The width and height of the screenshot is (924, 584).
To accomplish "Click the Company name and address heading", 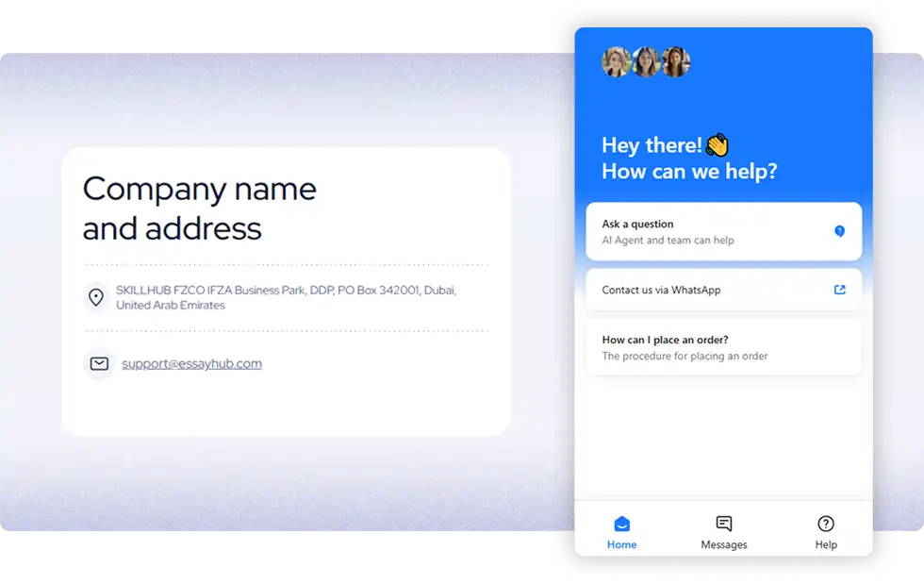I will 199,209.
